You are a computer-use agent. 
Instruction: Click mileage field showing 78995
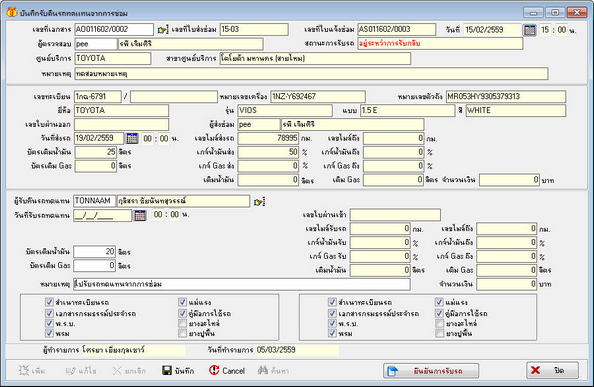[x=268, y=138]
